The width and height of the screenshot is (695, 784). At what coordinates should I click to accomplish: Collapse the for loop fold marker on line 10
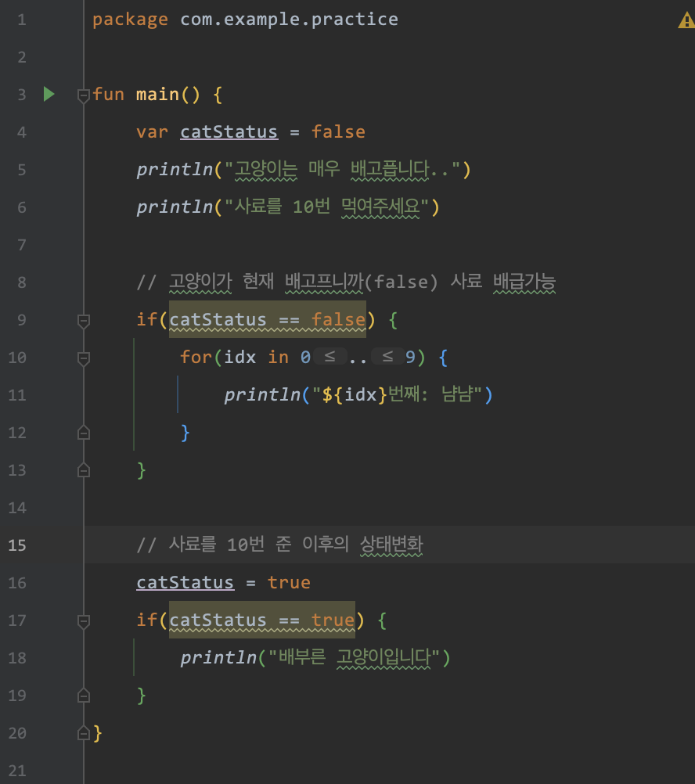pyautogui.click(x=84, y=358)
